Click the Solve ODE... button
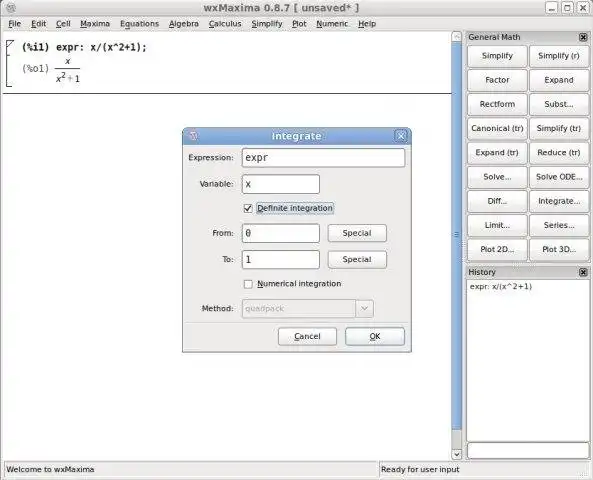 click(559, 177)
